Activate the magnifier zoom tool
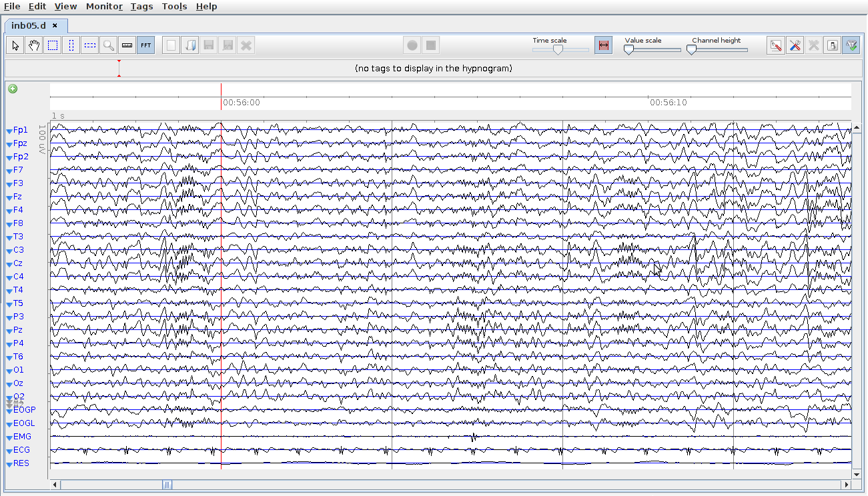868x496 pixels. [109, 45]
